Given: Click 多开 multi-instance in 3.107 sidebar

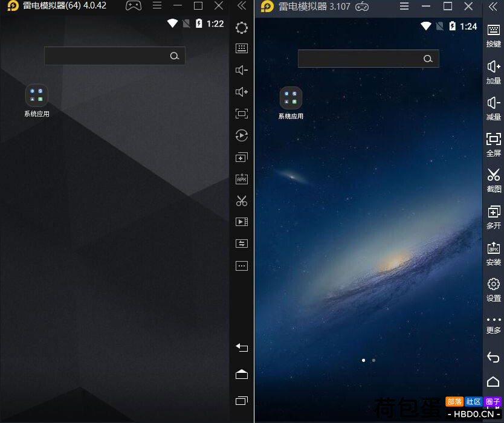Looking at the screenshot, I should coord(493,218).
